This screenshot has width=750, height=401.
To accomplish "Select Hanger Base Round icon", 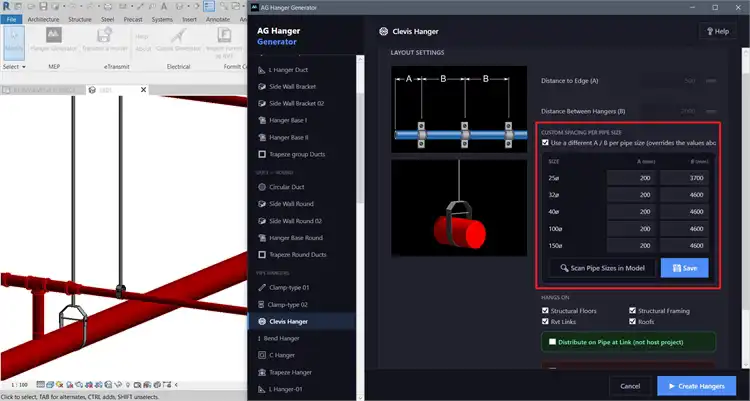I will tap(262, 238).
